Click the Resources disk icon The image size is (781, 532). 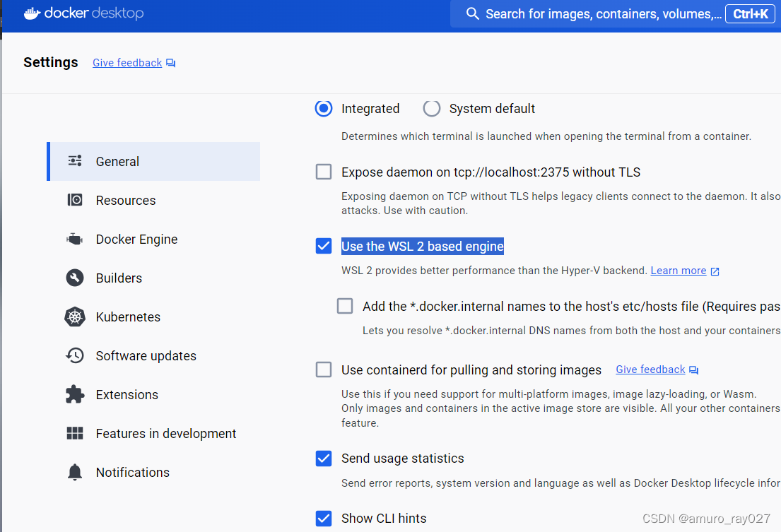[75, 199]
